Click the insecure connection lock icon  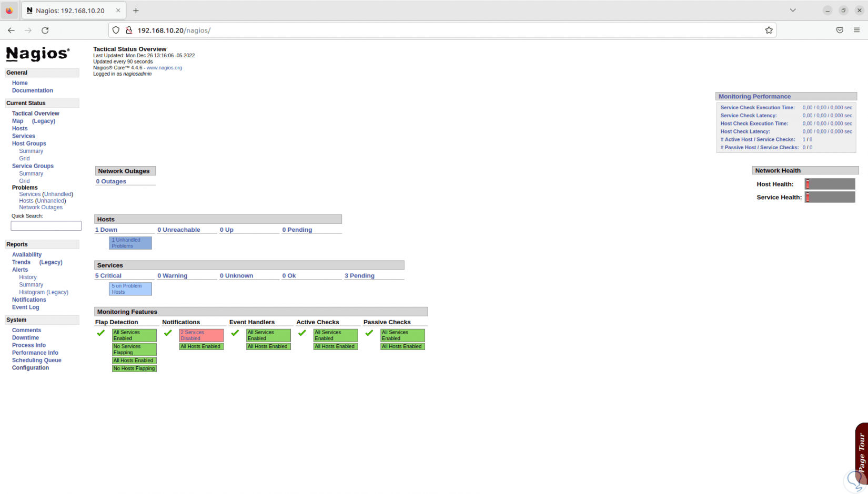point(128,30)
